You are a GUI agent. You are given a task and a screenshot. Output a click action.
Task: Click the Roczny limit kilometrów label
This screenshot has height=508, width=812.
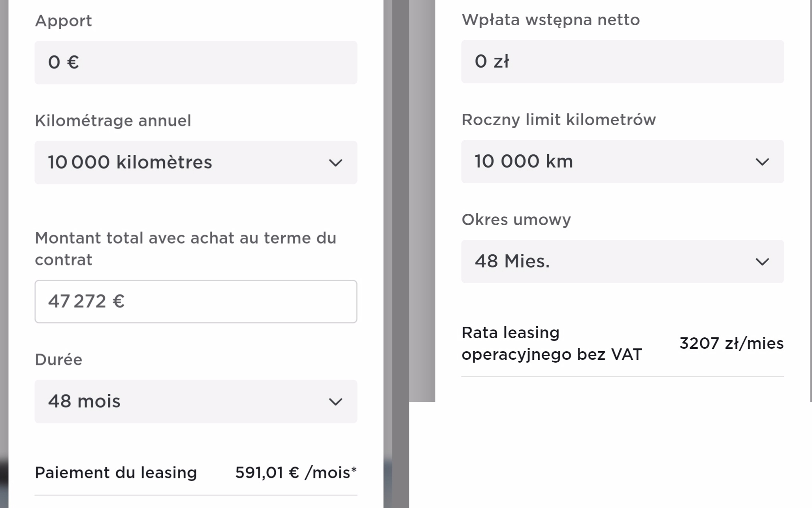559,120
